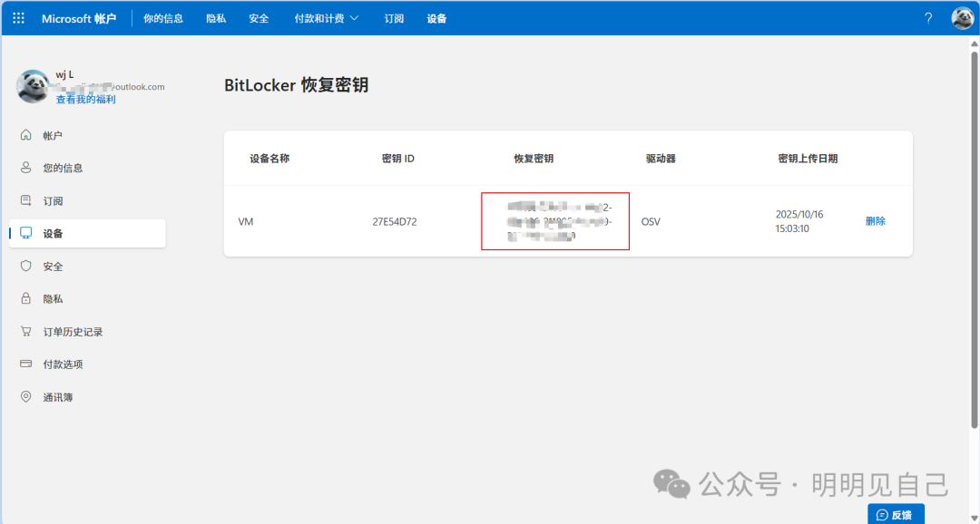Click the 订单历史记录 cart icon

point(25,332)
